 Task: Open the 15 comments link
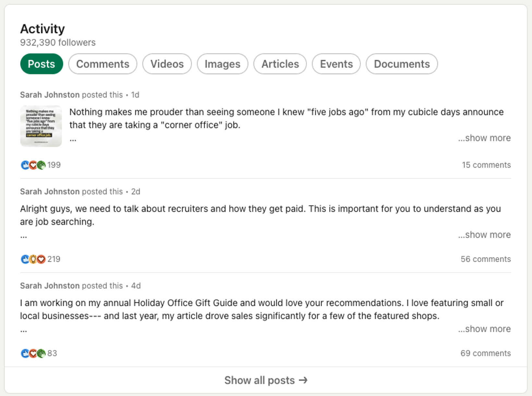click(x=486, y=165)
